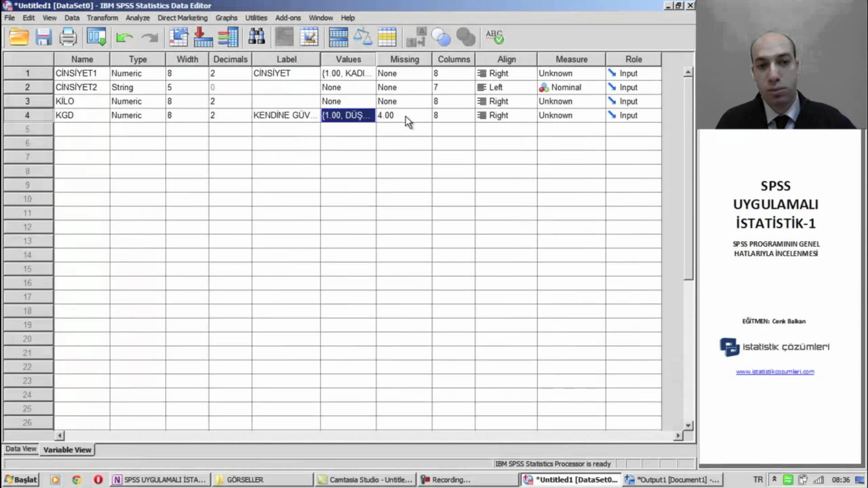
Task: Open the Window menu
Action: pos(321,18)
